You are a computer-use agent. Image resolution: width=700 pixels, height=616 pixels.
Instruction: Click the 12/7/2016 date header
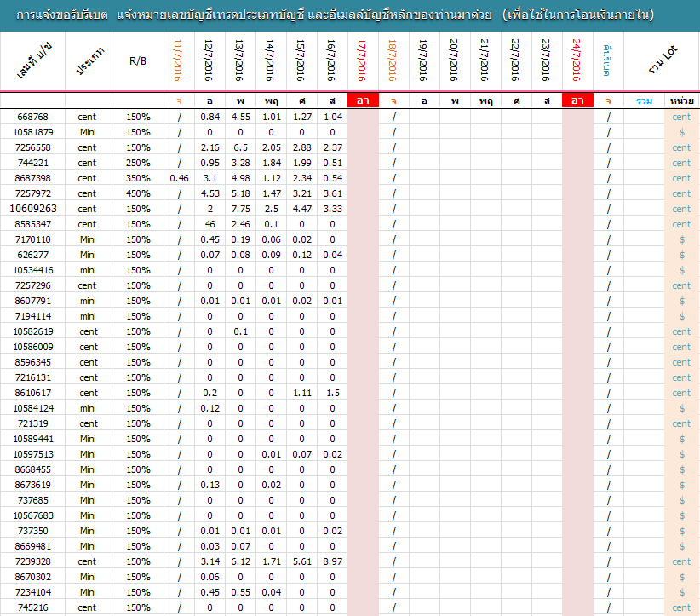pos(209,61)
